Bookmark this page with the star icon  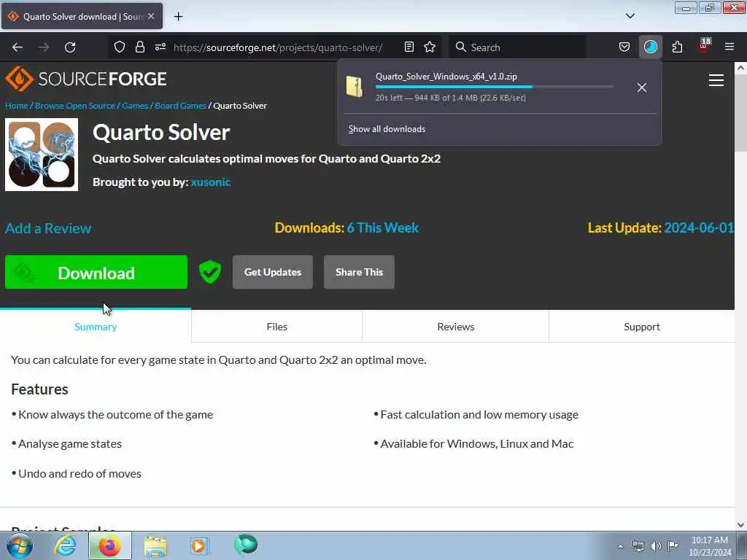point(430,47)
